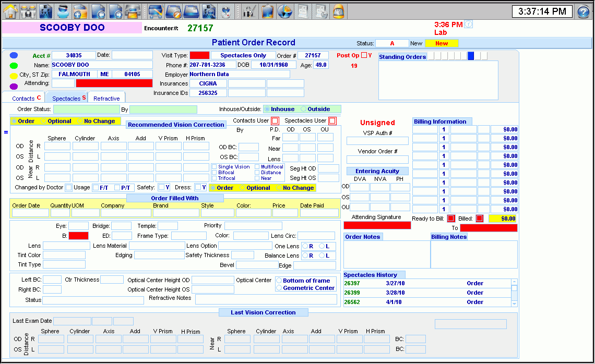The image size is (595, 364).
Task: Select the Outside radio button
Action: click(x=304, y=109)
